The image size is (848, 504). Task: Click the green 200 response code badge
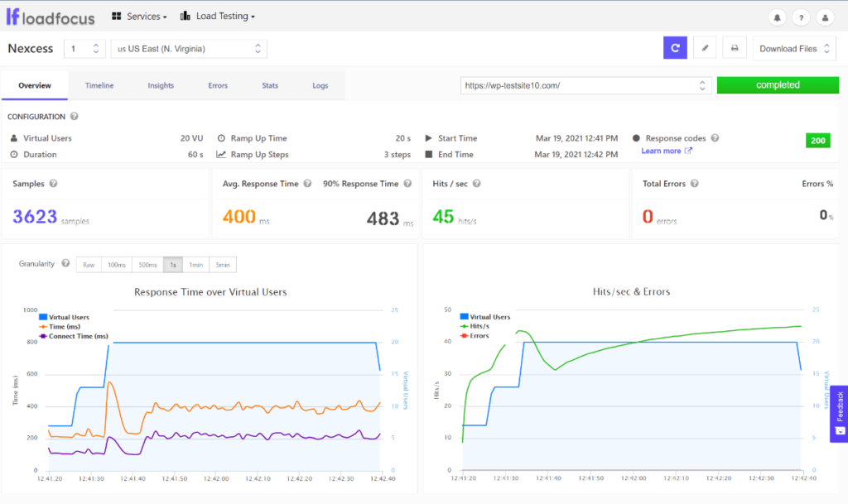pos(817,141)
